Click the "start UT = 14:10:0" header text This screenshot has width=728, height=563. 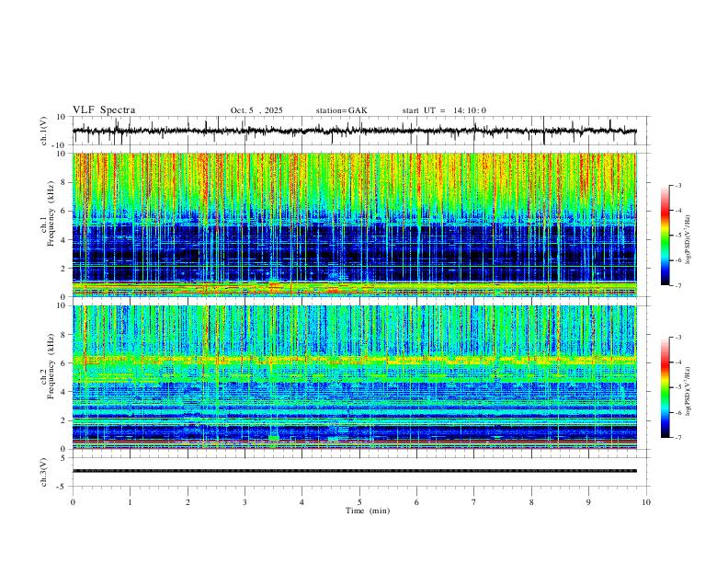tap(444, 110)
